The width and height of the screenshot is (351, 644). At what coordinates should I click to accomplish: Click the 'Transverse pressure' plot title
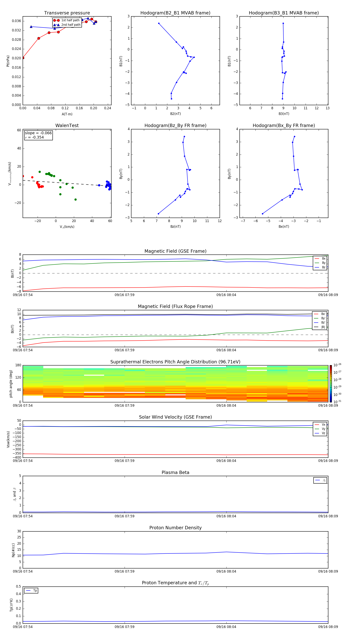click(67, 13)
